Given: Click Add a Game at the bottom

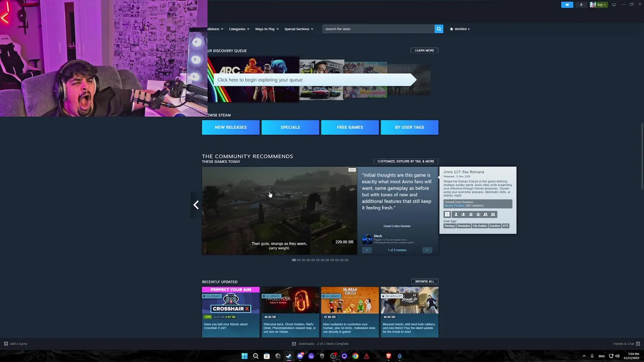Looking at the screenshot, I should [16, 344].
